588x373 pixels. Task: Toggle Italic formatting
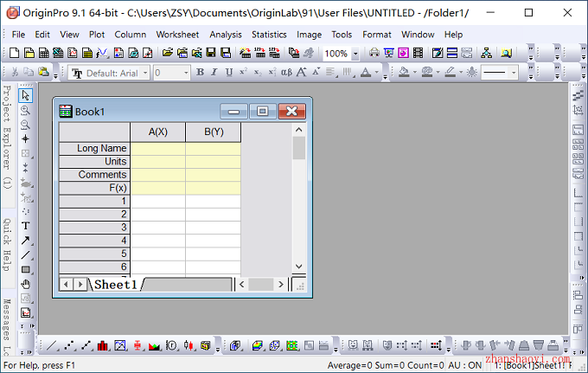(x=214, y=72)
